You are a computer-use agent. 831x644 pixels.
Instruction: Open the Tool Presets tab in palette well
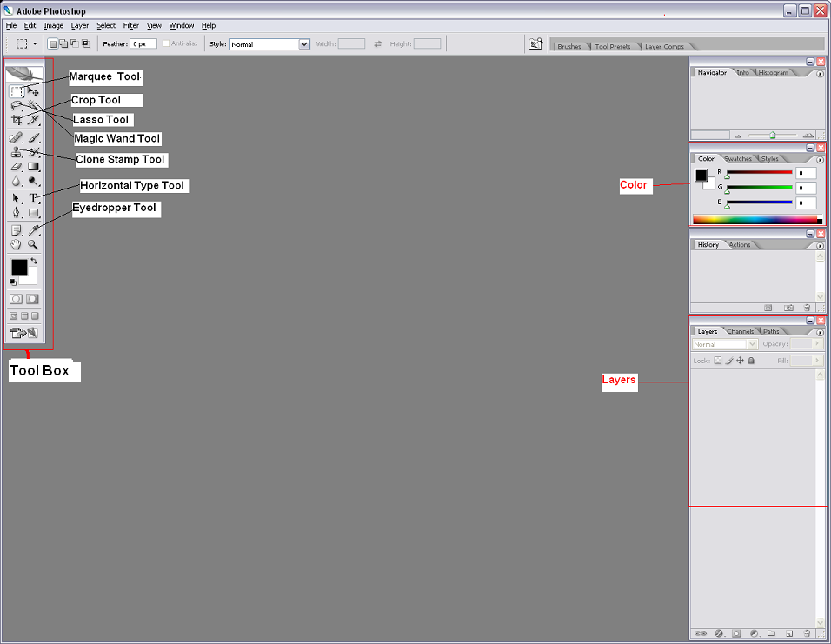click(613, 47)
